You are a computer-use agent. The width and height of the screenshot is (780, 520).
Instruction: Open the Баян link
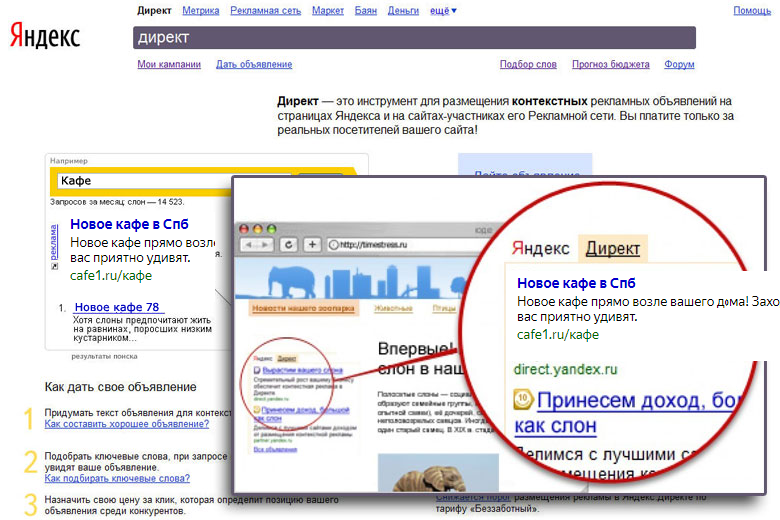coord(366,10)
